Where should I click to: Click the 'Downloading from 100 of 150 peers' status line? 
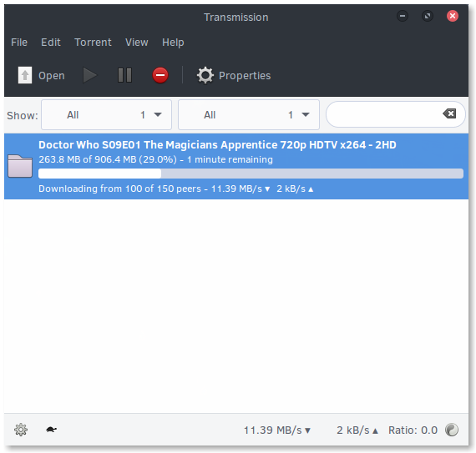pyautogui.click(x=175, y=189)
